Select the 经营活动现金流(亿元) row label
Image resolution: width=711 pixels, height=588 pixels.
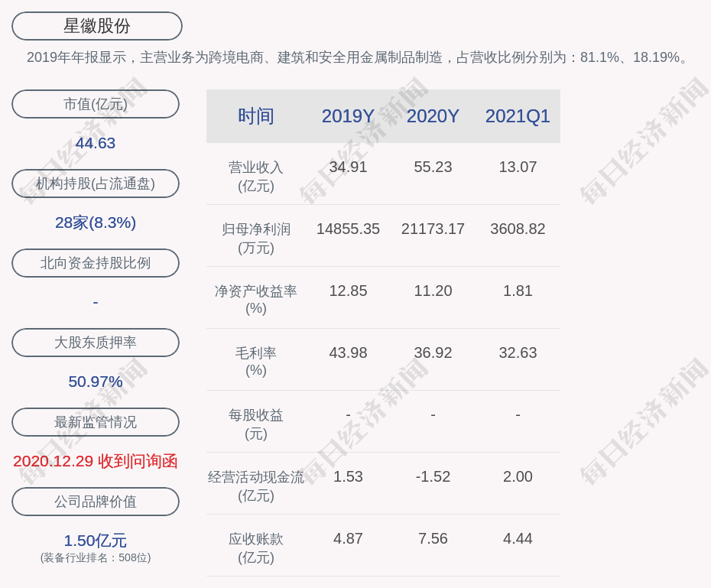tap(256, 486)
